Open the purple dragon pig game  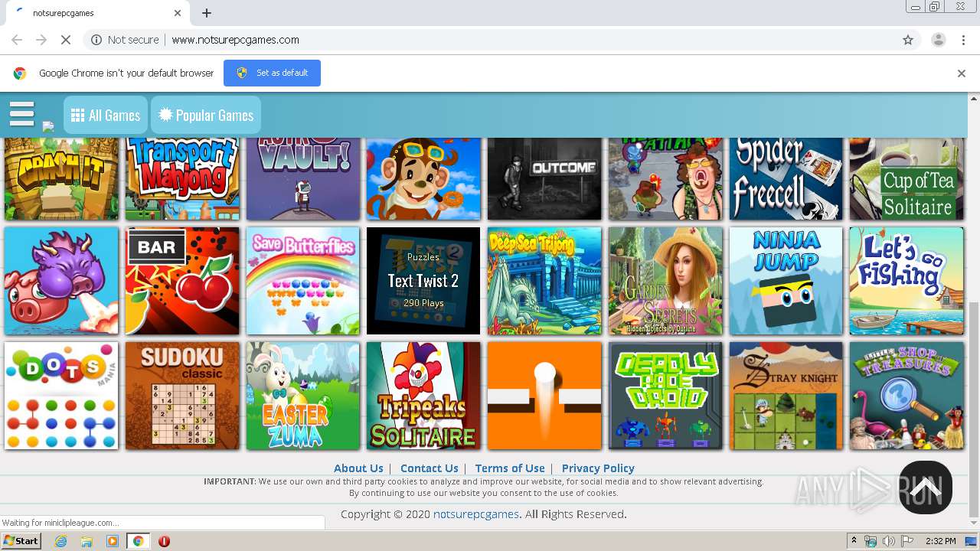pos(61,281)
